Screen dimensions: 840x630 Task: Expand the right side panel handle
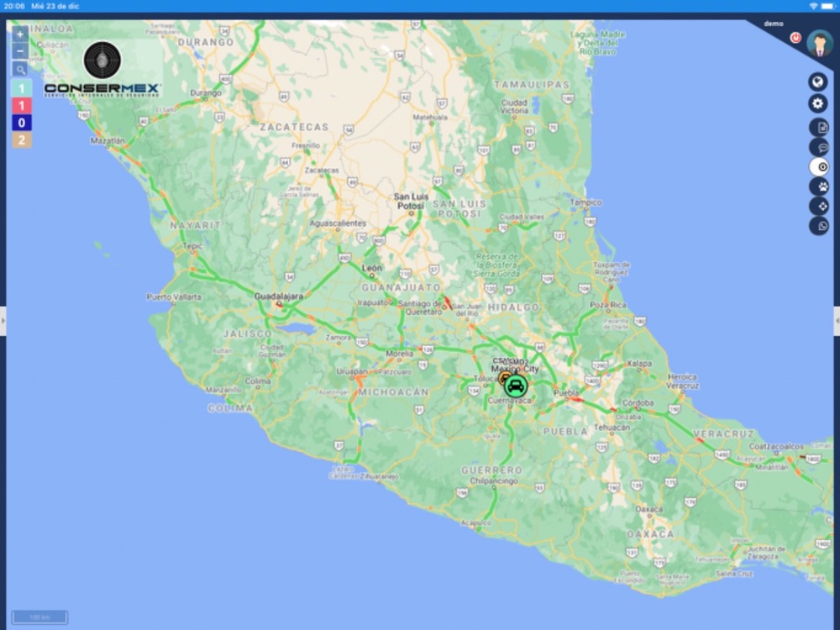click(x=837, y=322)
